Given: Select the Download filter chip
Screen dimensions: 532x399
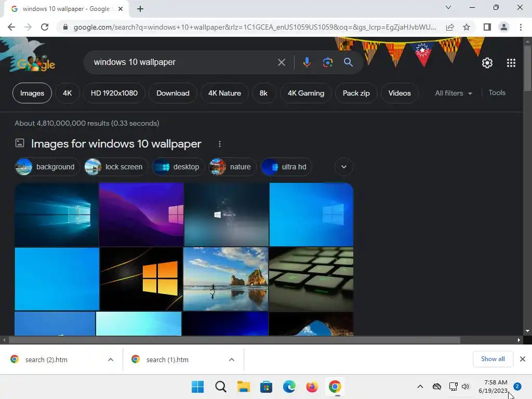Looking at the screenshot, I should [173, 94].
